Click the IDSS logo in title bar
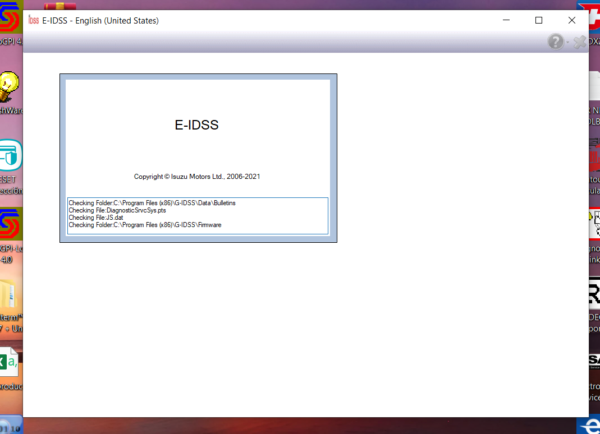Viewport: 600px width, 434px height. point(34,20)
